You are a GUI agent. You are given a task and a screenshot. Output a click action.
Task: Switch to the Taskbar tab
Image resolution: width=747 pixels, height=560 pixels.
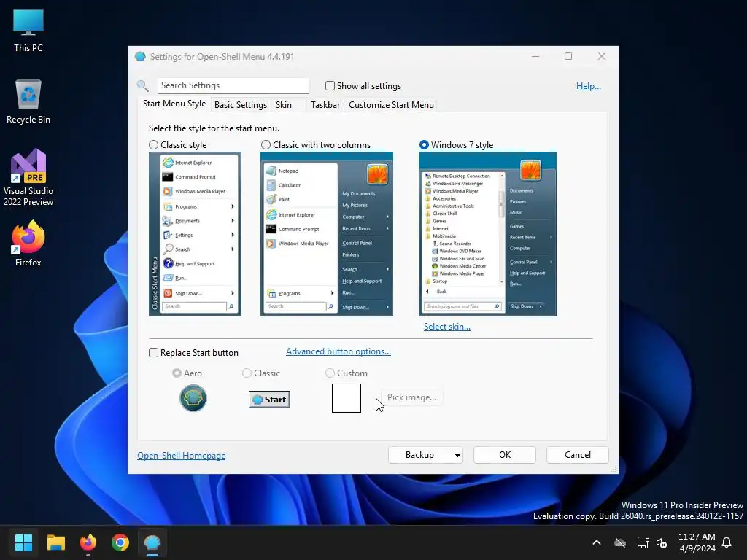(325, 105)
